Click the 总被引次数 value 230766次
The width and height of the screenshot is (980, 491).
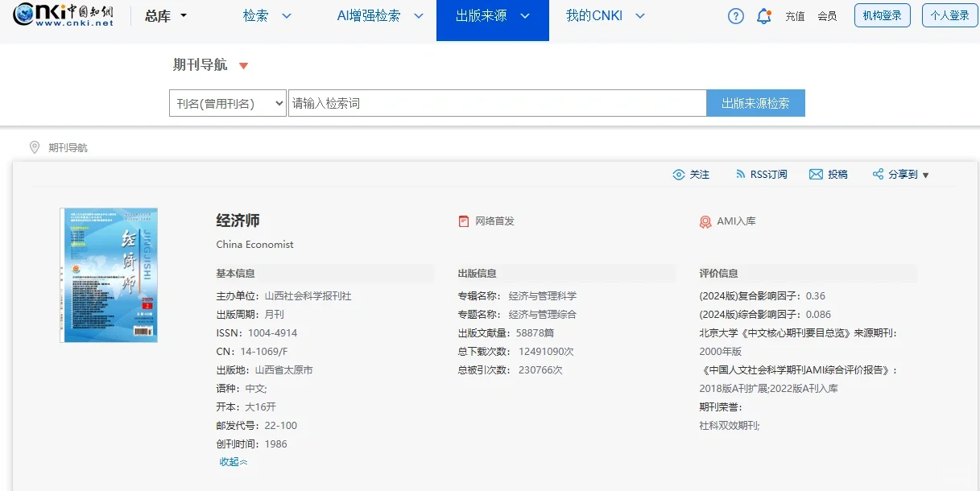point(540,370)
